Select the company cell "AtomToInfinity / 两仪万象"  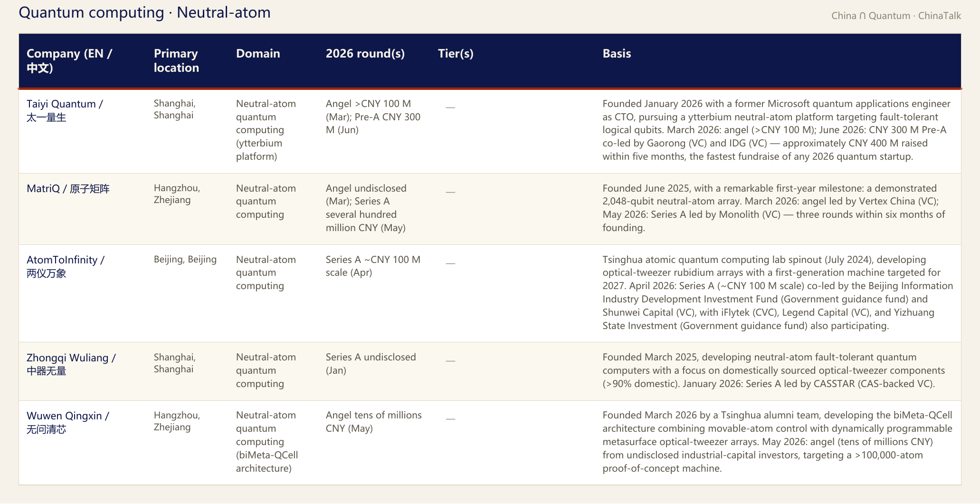coord(66,266)
